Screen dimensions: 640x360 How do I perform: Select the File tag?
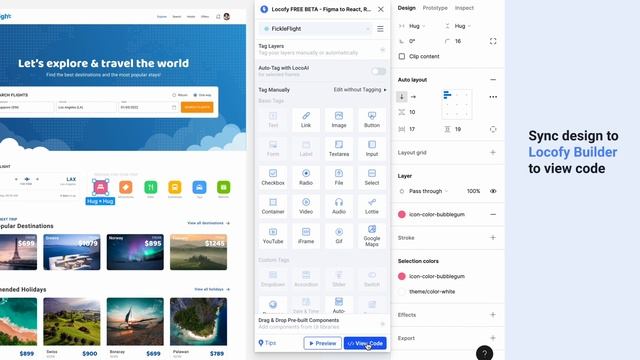[339, 178]
